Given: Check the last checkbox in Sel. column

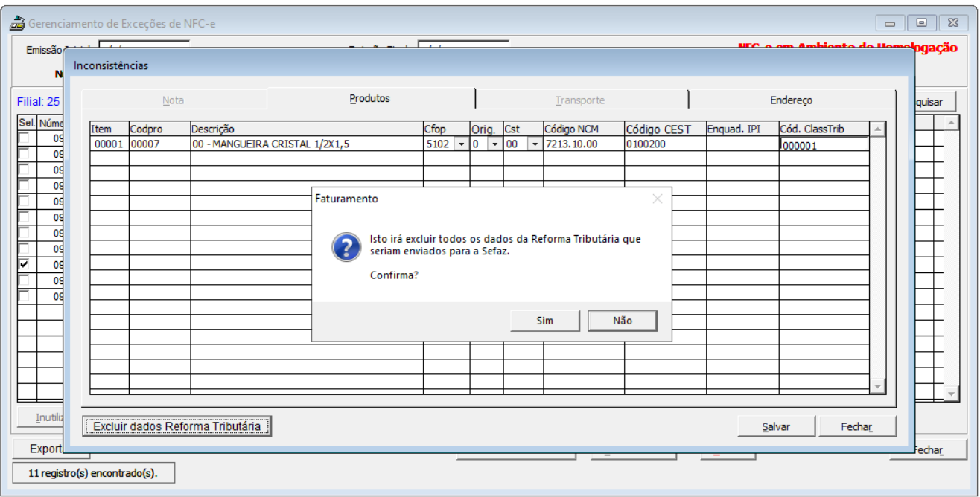Looking at the screenshot, I should tap(24, 296).
